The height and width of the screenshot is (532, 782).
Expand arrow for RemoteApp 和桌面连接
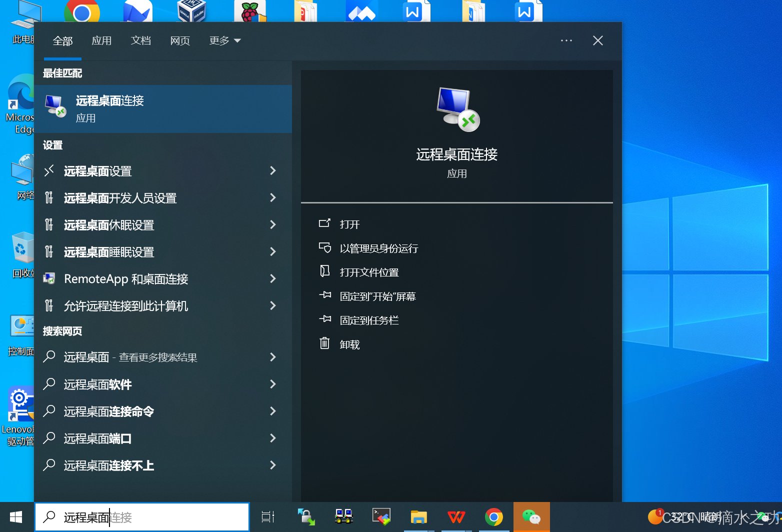pyautogui.click(x=273, y=278)
